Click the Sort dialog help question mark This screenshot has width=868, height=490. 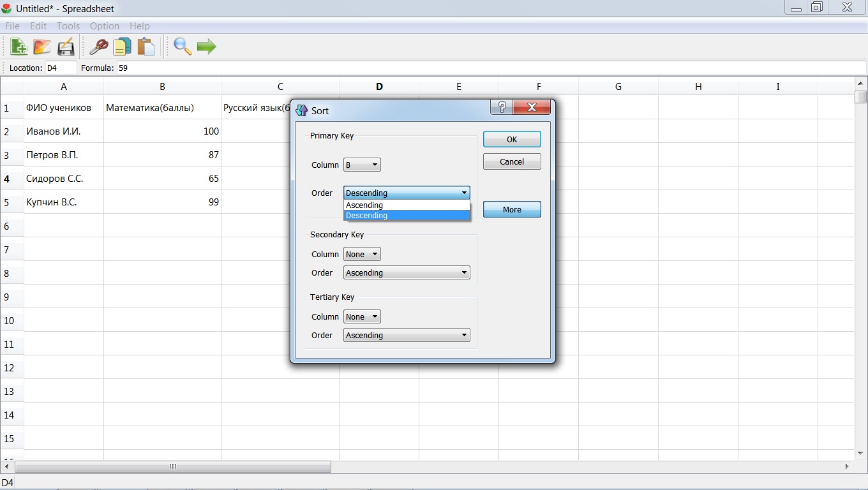pyautogui.click(x=501, y=107)
